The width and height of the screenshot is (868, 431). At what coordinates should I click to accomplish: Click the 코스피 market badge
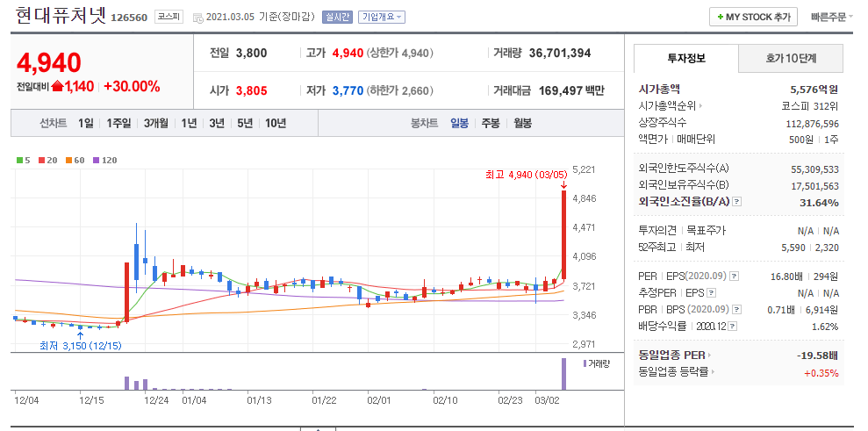pos(169,18)
